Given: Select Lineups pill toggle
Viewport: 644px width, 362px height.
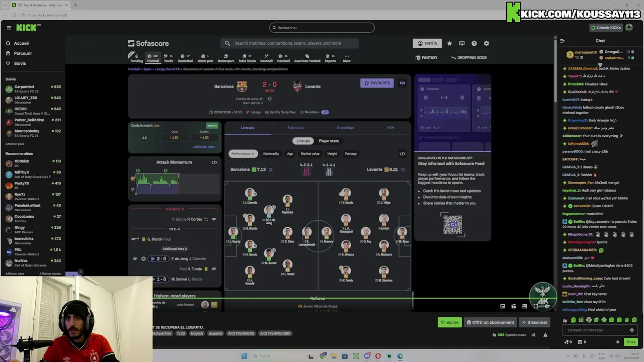Looking at the screenshot, I should (303, 141).
